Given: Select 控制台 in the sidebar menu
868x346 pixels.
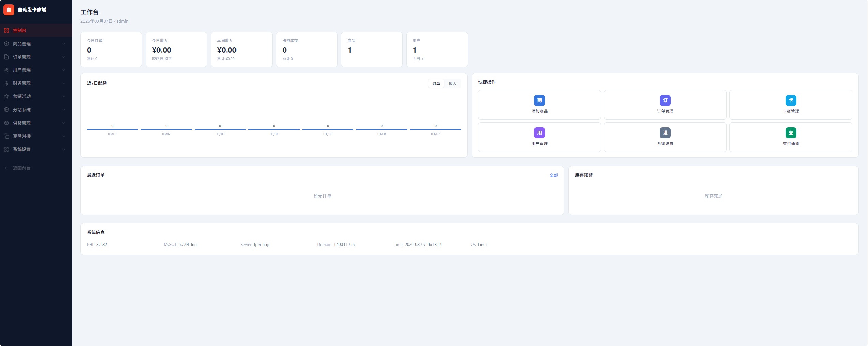Looking at the screenshot, I should (x=20, y=30).
